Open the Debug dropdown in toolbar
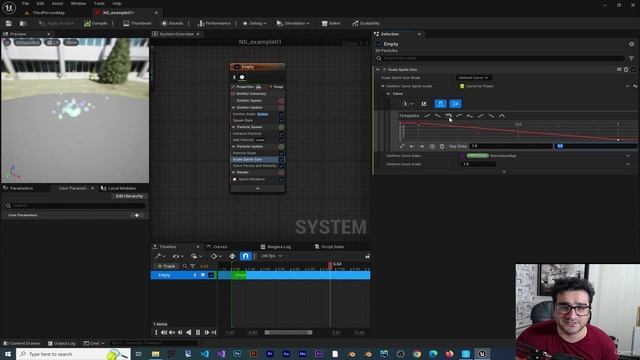The width and height of the screenshot is (640, 360). tap(254, 23)
